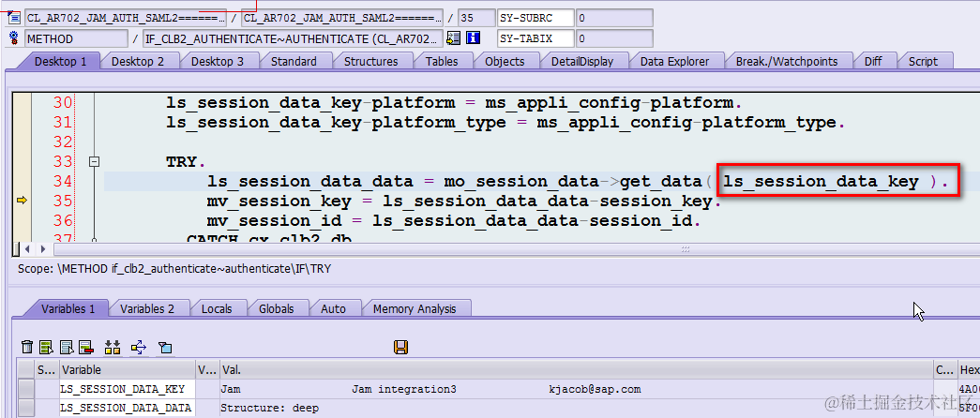Click code line 35 mv_session_key assignment
Screen dimensions: 980x418
464,202
